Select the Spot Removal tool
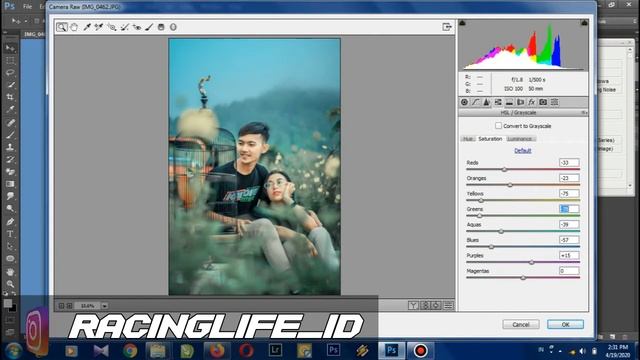 click(x=124, y=27)
